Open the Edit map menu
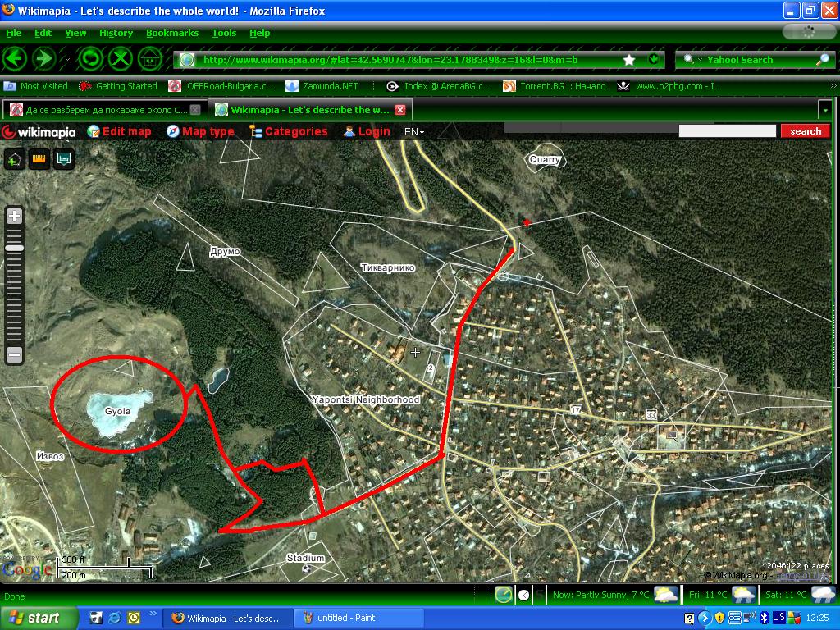Image resolution: width=840 pixels, height=630 pixels. click(x=120, y=131)
